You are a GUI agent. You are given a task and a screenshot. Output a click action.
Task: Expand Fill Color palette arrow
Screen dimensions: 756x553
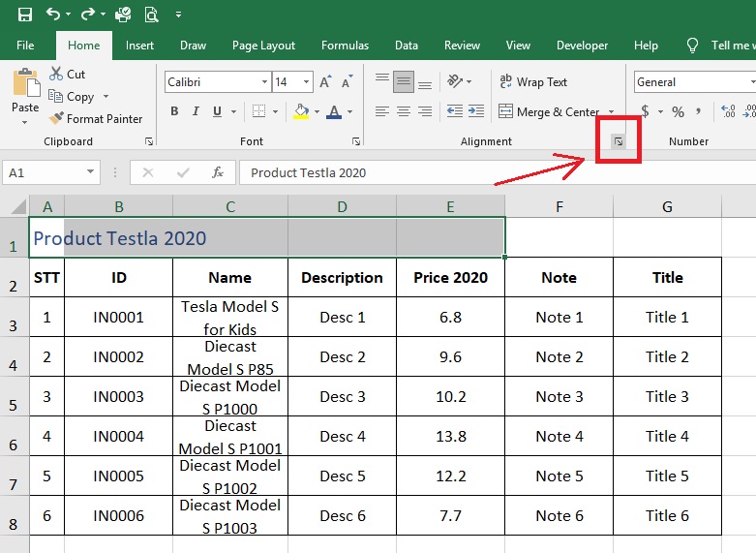click(x=317, y=112)
